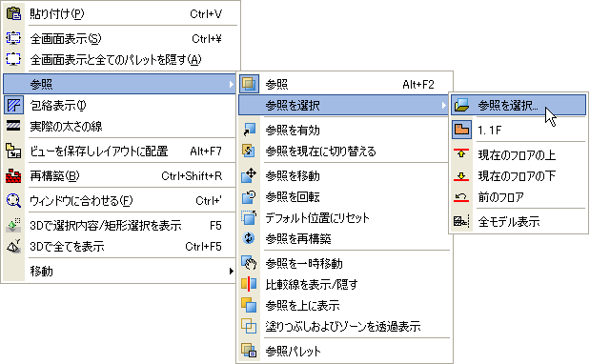The width and height of the screenshot is (590, 364).
Task: Click the 前のフロア return-arrow icon
Action: (x=461, y=196)
